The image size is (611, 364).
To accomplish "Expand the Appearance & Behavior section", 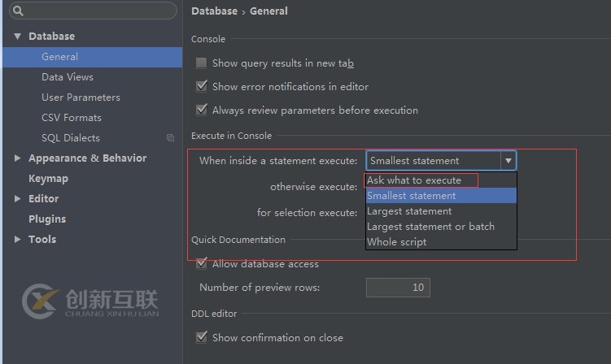I will [18, 158].
